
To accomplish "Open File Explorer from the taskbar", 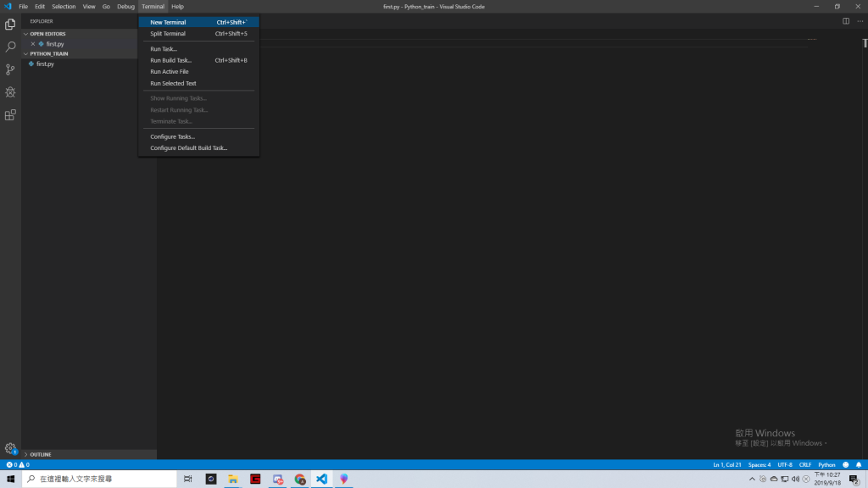I will point(233,480).
